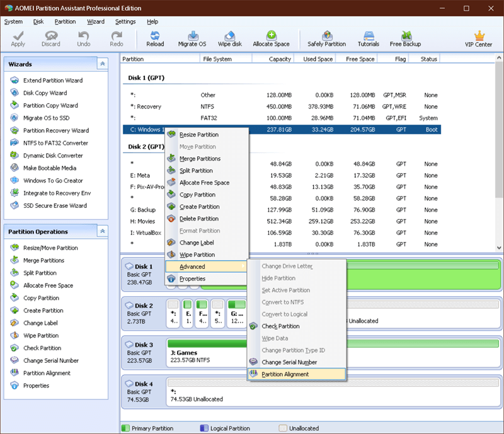Open the System menu
Screen dimensions: 504x434
click(x=13, y=21)
